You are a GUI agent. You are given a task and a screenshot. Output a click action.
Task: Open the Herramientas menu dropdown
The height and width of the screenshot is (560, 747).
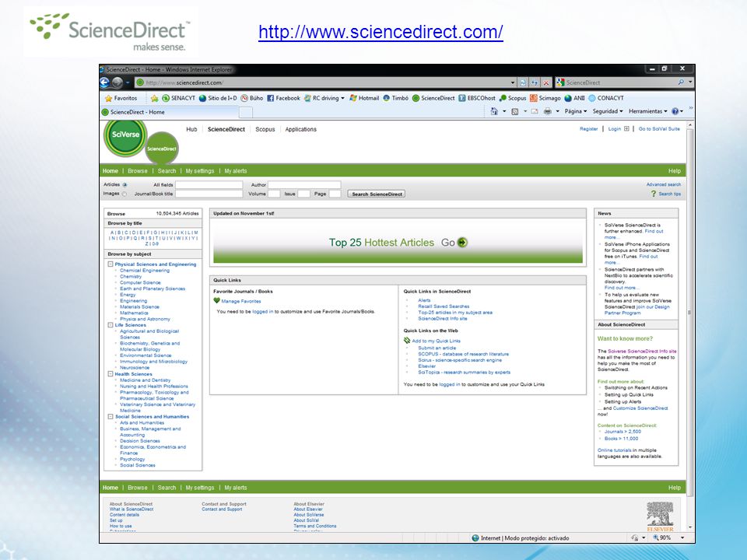click(648, 111)
